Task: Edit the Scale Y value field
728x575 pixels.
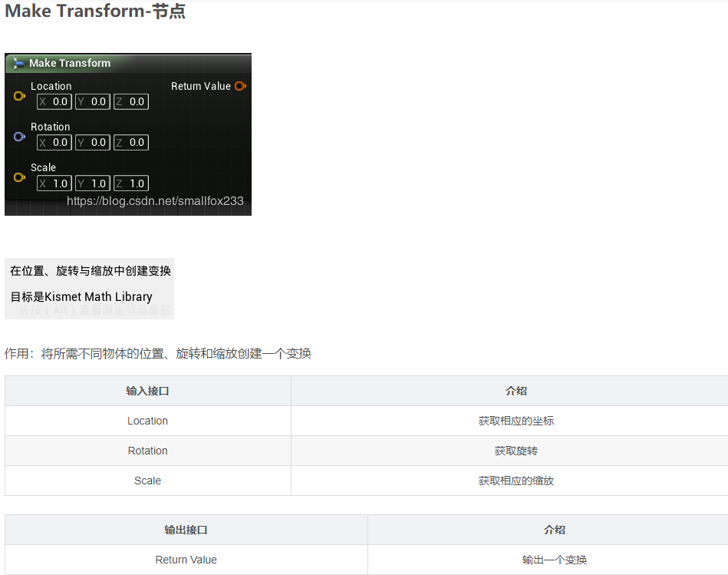Action: pyautogui.click(x=93, y=183)
